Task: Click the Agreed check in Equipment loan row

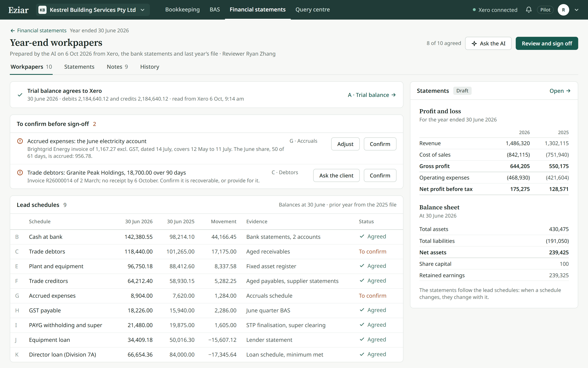Action: 362,339
